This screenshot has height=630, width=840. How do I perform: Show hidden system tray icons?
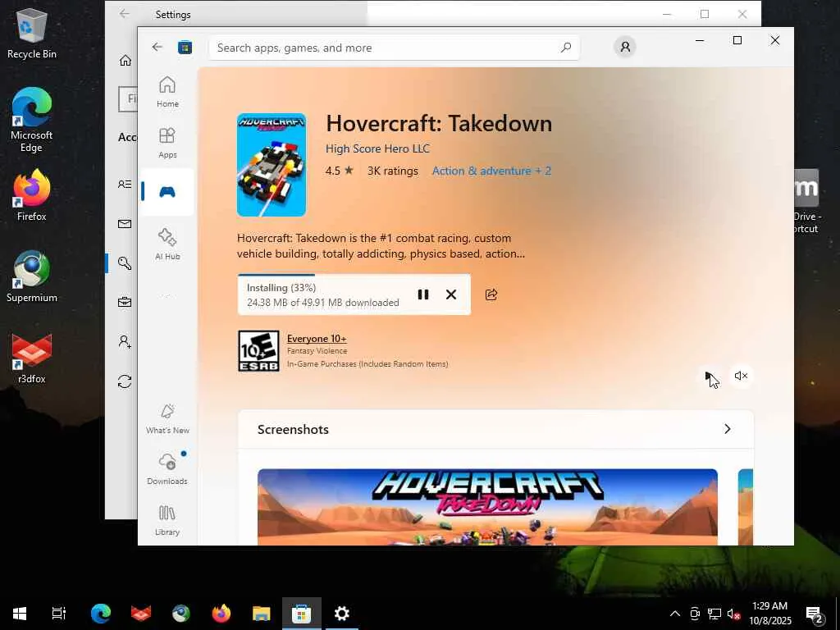tap(675, 614)
